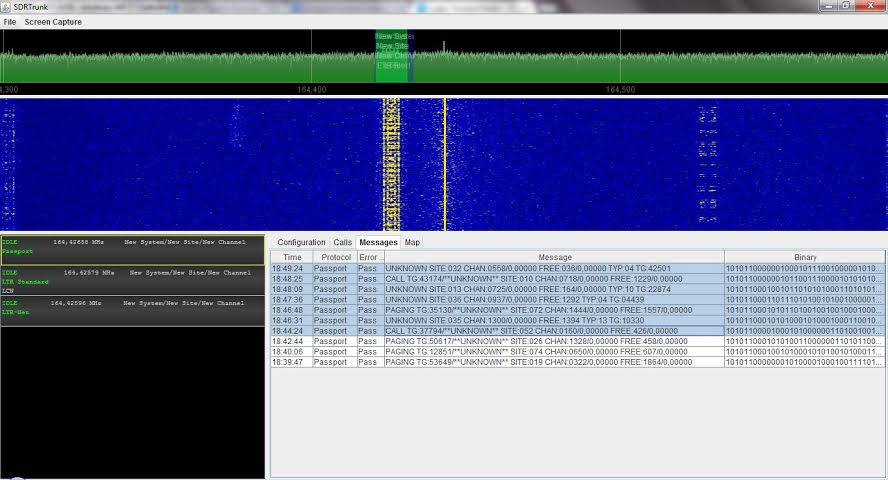Click the UNKNOWN SITE:035 message cell
This screenshot has height=480, width=888.
tap(554, 320)
